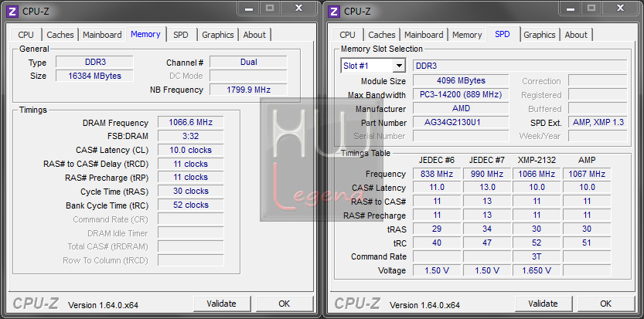Click the Part Number value AG34G2130U1
This screenshot has width=644, height=319.
coord(461,122)
